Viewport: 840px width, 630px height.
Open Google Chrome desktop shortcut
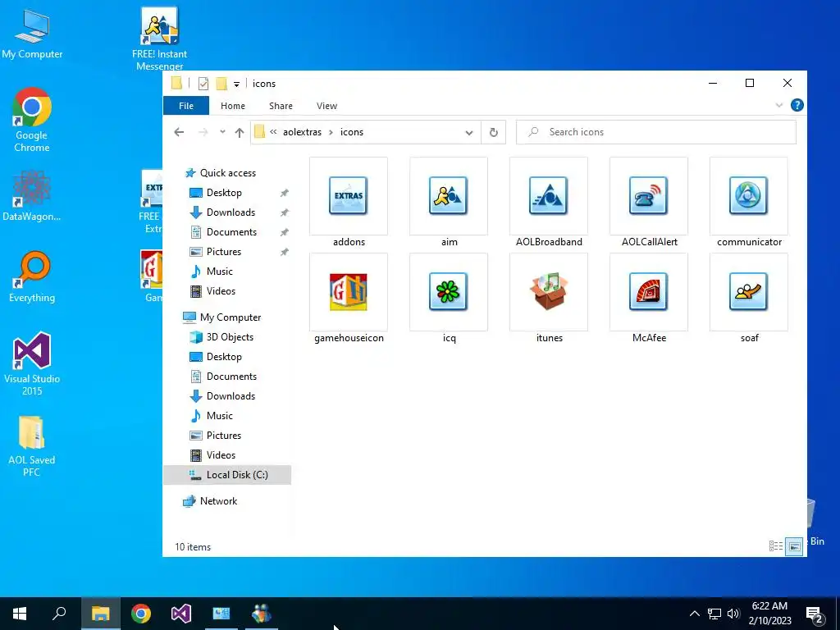pyautogui.click(x=32, y=120)
